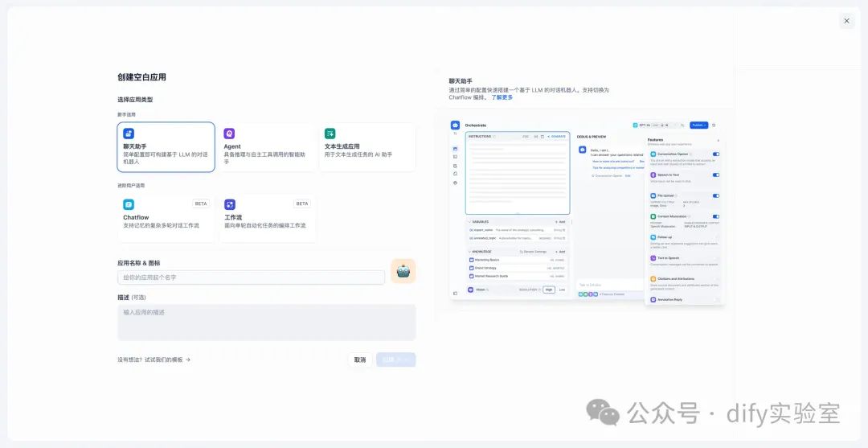868x448 pixels.
Task: Choose the 工作流 workflow icon
Action: click(x=230, y=204)
